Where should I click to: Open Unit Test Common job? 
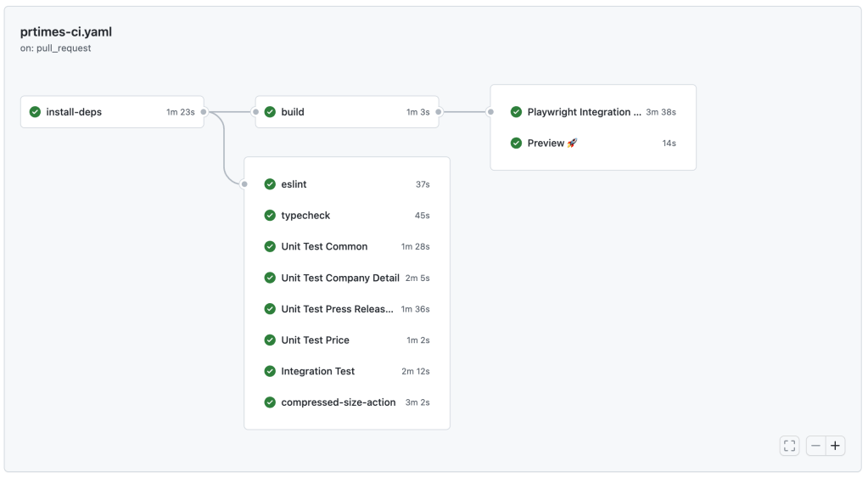coord(324,247)
